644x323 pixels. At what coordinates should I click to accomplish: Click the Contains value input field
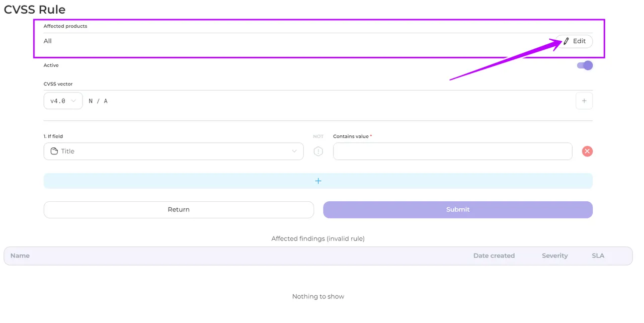click(x=452, y=151)
